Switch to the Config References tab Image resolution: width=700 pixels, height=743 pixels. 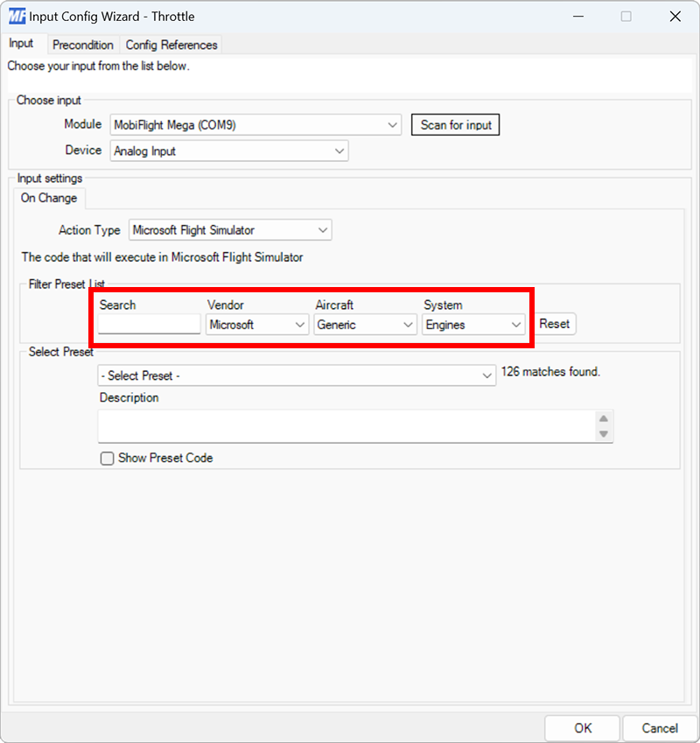tap(171, 45)
